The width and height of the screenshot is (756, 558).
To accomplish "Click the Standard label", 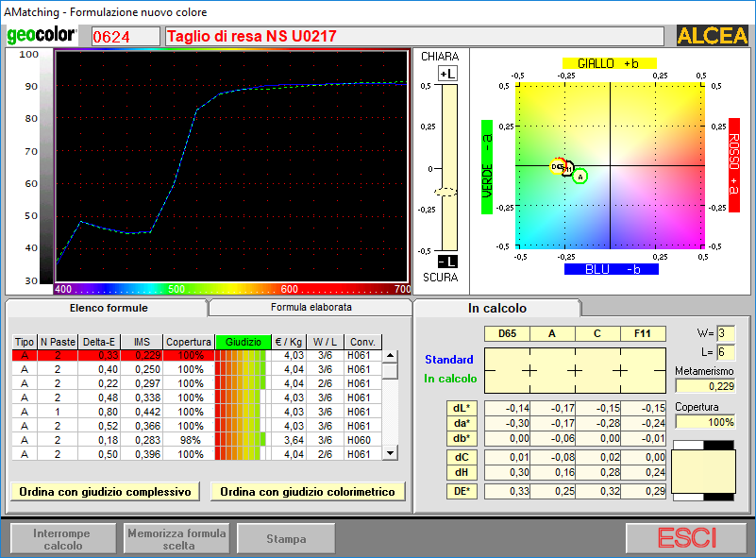I will pos(449,360).
